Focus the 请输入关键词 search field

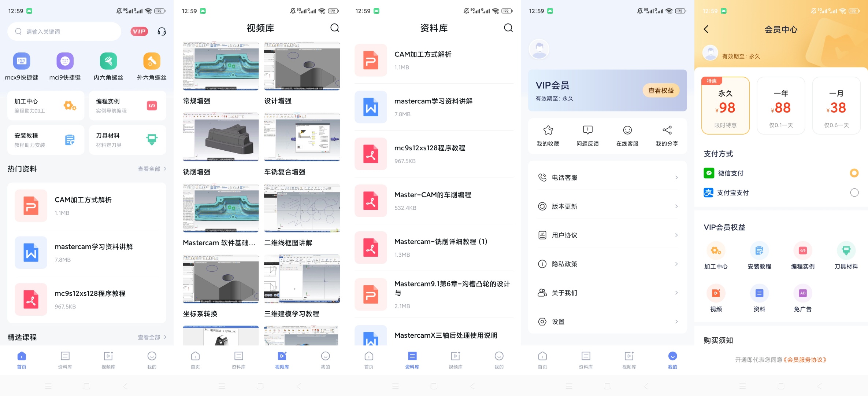pyautogui.click(x=64, y=32)
